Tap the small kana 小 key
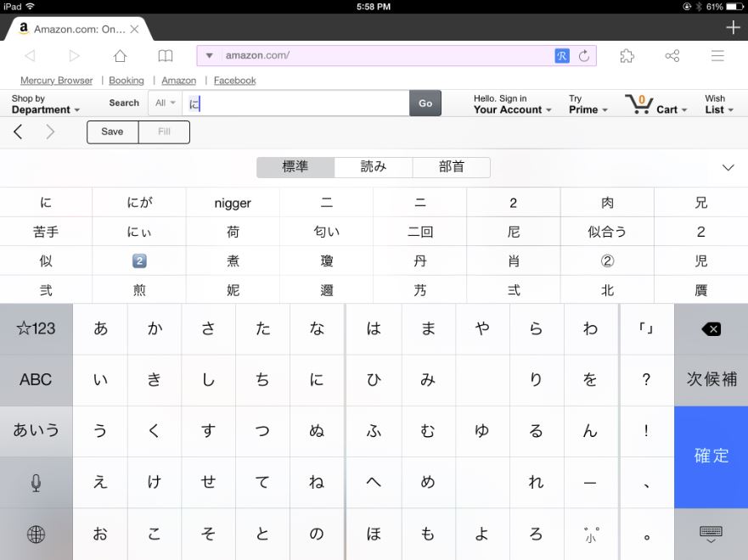 pos(591,535)
